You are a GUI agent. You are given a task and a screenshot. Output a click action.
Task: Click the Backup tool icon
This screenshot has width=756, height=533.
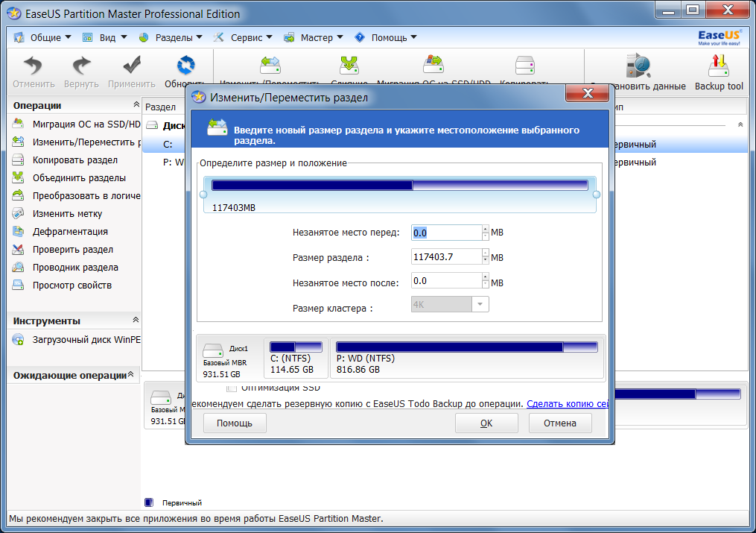(719, 66)
